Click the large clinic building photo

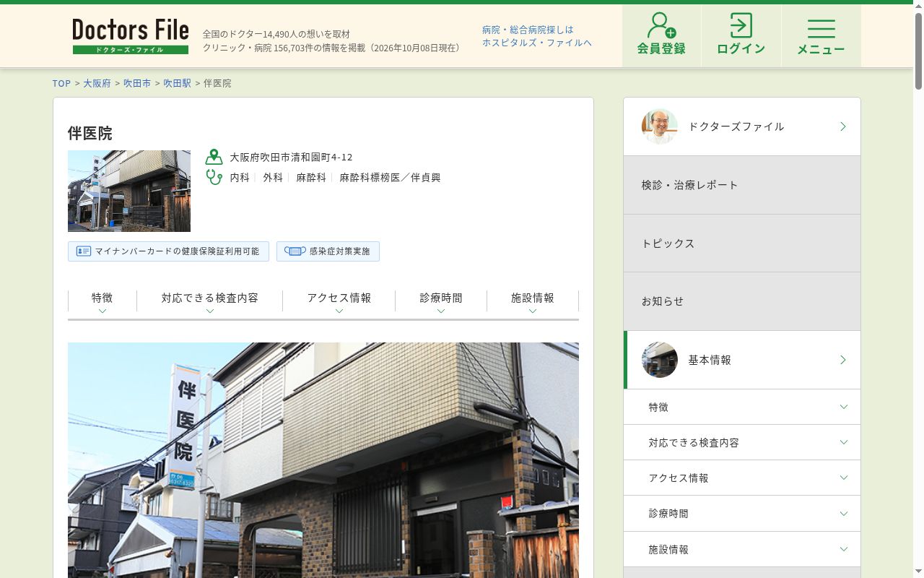point(323,460)
